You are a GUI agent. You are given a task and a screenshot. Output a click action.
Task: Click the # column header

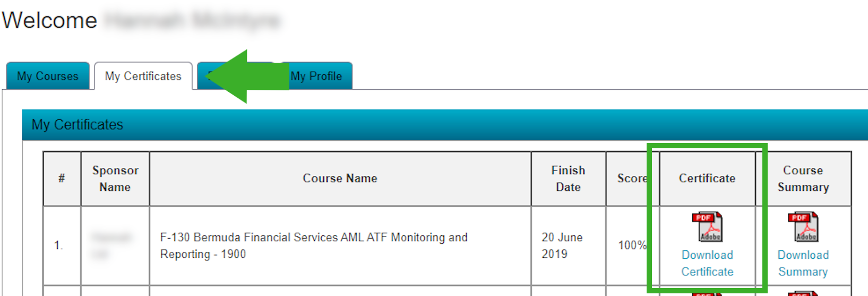pyautogui.click(x=62, y=179)
